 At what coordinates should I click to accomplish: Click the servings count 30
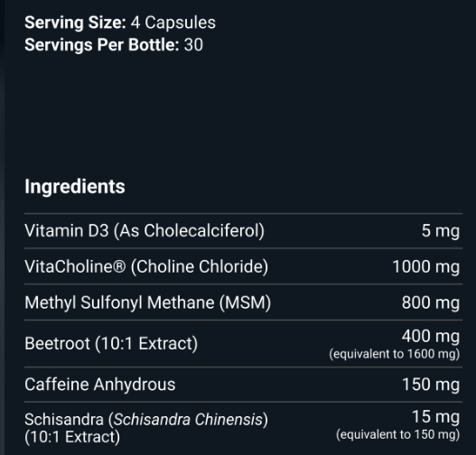click(193, 45)
